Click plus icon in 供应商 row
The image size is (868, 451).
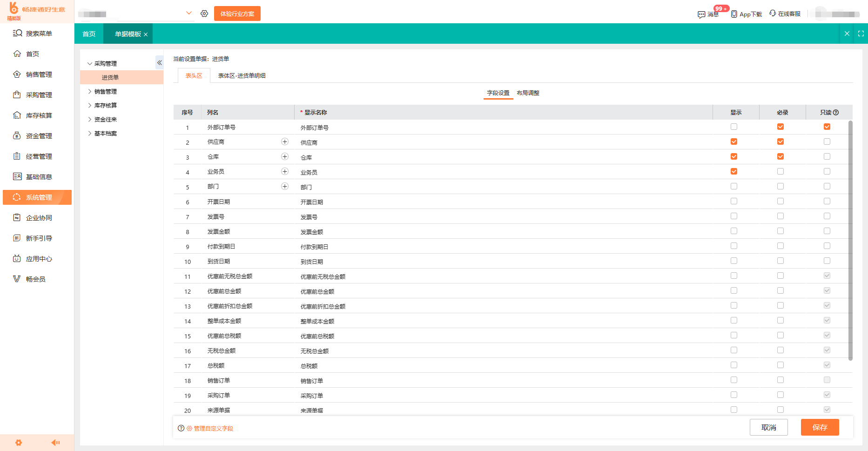click(285, 141)
